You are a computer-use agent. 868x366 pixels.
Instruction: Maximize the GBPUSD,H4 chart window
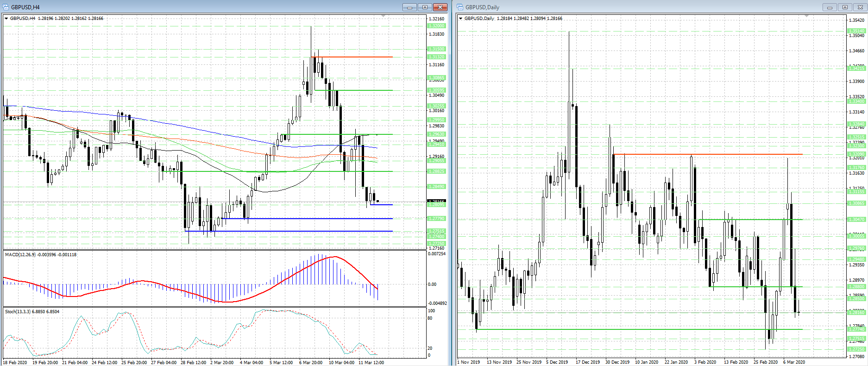425,7
